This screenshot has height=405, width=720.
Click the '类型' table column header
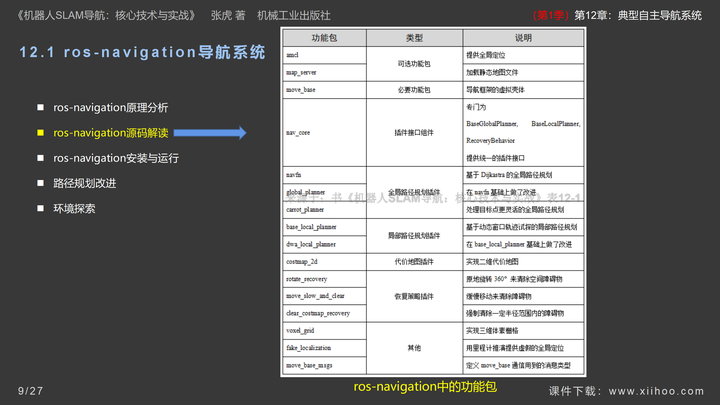414,38
